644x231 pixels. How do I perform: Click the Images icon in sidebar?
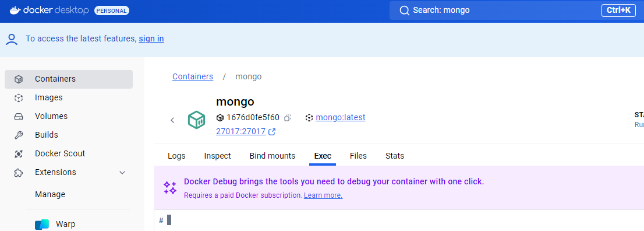point(18,98)
